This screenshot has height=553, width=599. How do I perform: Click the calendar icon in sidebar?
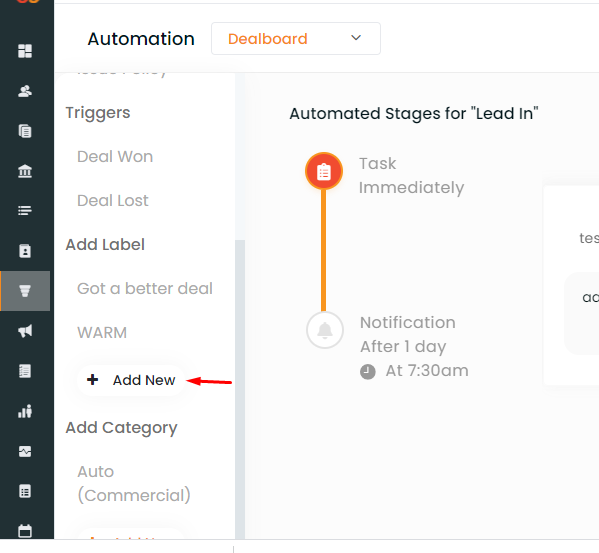[x=25, y=531]
